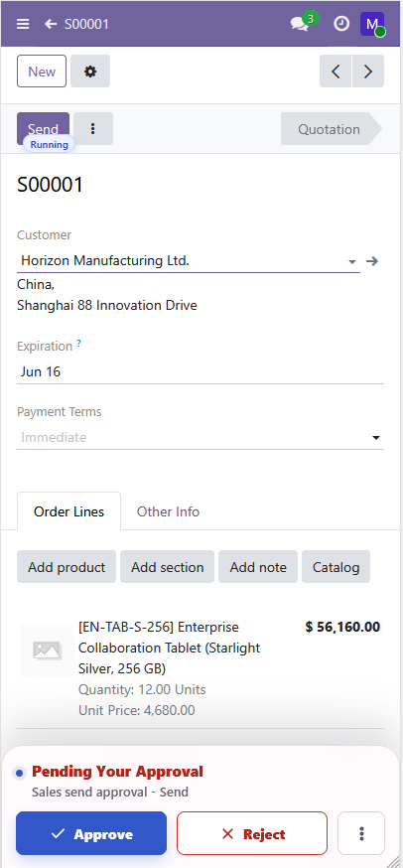Click the Add product button
The width and height of the screenshot is (403, 868).
point(67,567)
